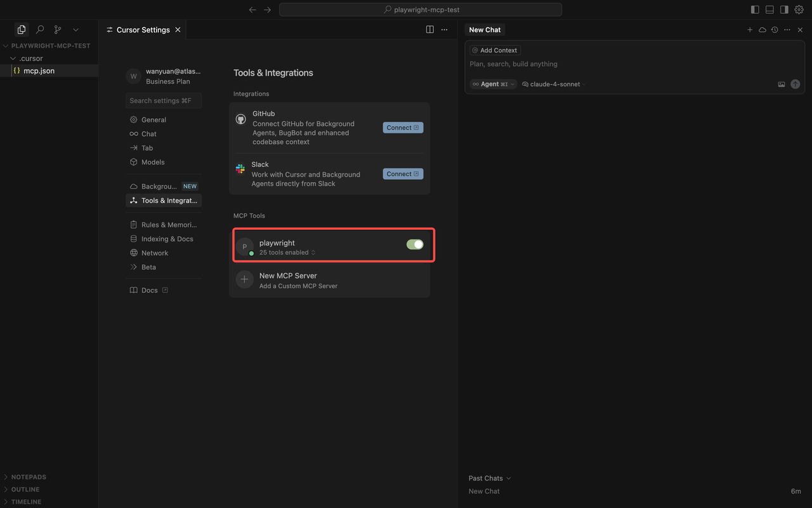
Task: Toggle the primary sidebar layout icon
Action: [755, 10]
